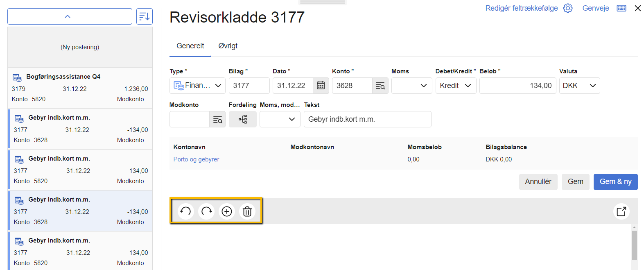
Task: Click the add entry plus icon
Action: (x=227, y=211)
